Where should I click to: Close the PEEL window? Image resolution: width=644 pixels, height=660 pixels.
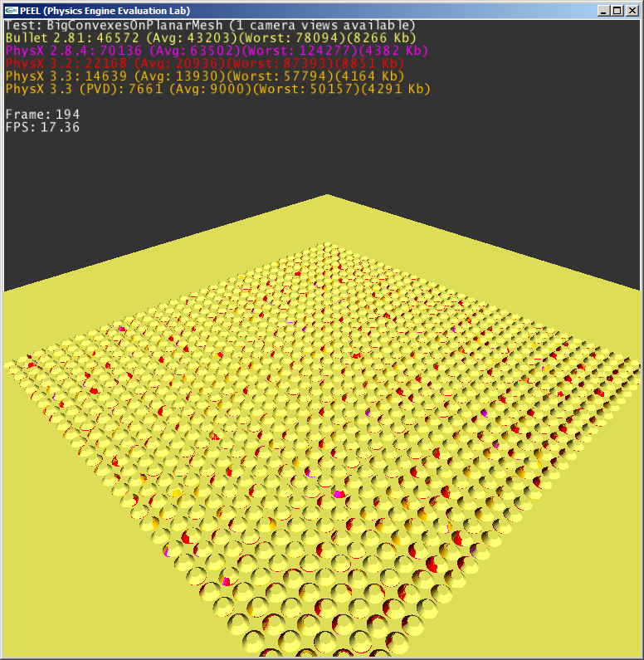coord(632,11)
